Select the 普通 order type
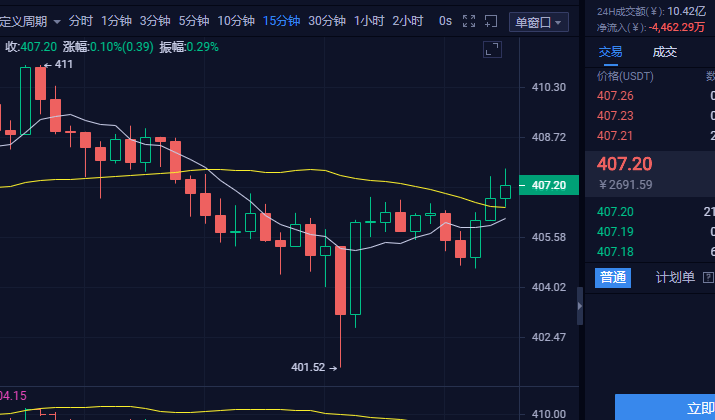 613,277
